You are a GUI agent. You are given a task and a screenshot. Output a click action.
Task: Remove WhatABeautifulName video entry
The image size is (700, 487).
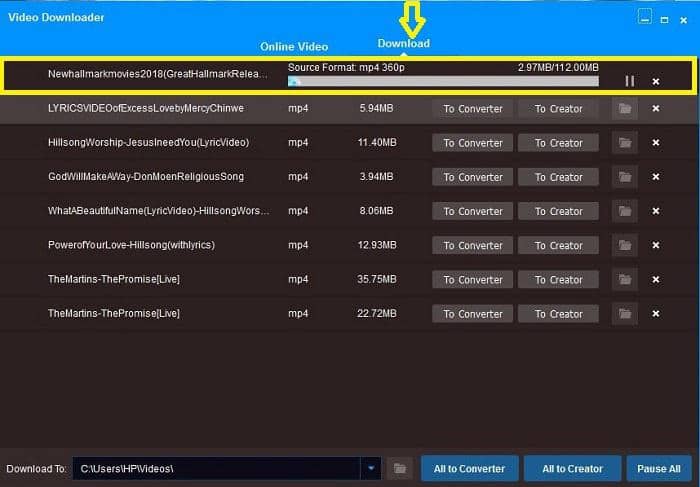pos(656,211)
